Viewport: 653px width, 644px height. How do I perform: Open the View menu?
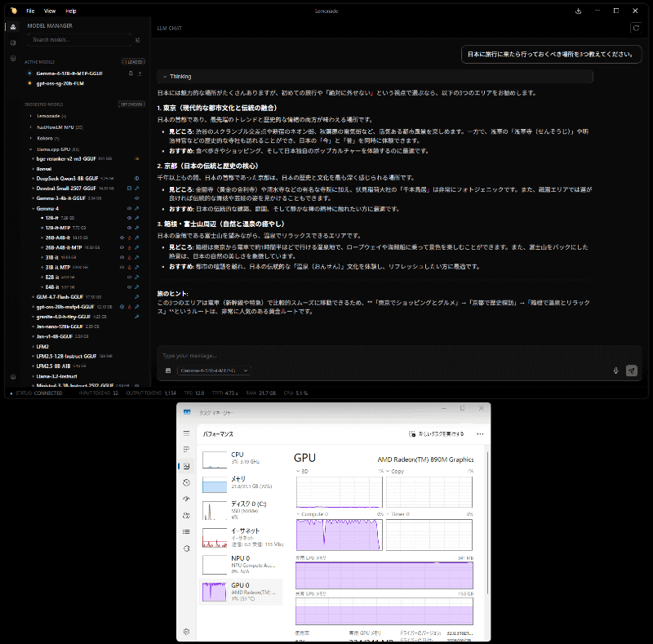(50, 11)
